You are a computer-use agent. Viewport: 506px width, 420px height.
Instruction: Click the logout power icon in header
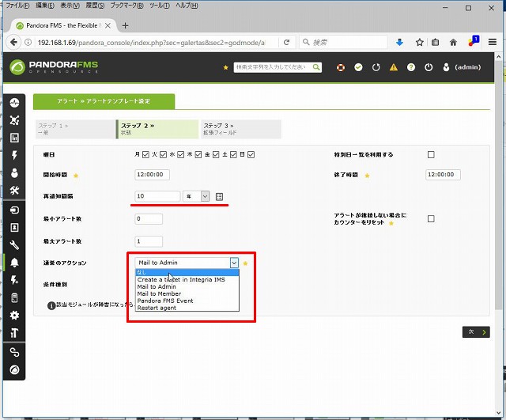(429, 67)
